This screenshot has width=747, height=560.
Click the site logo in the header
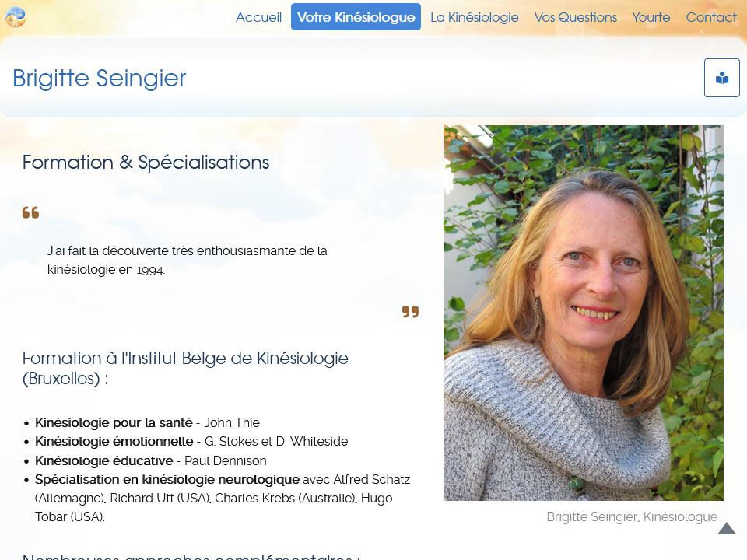15,17
